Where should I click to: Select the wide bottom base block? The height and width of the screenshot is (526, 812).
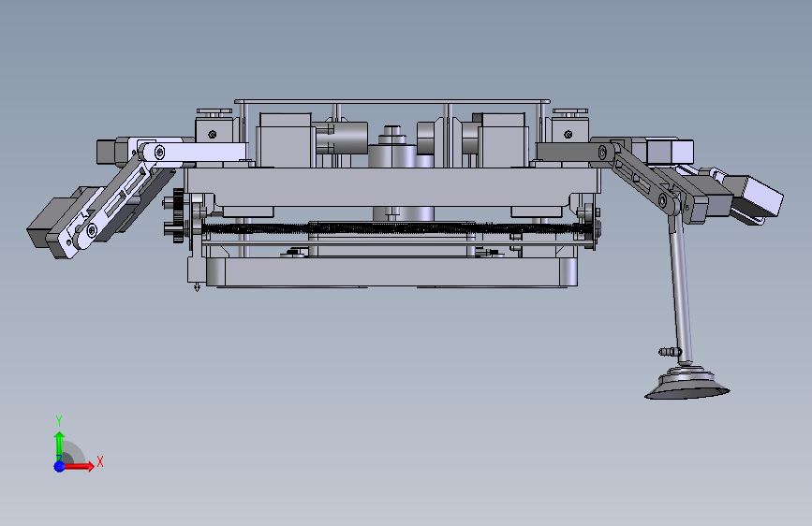392,271
